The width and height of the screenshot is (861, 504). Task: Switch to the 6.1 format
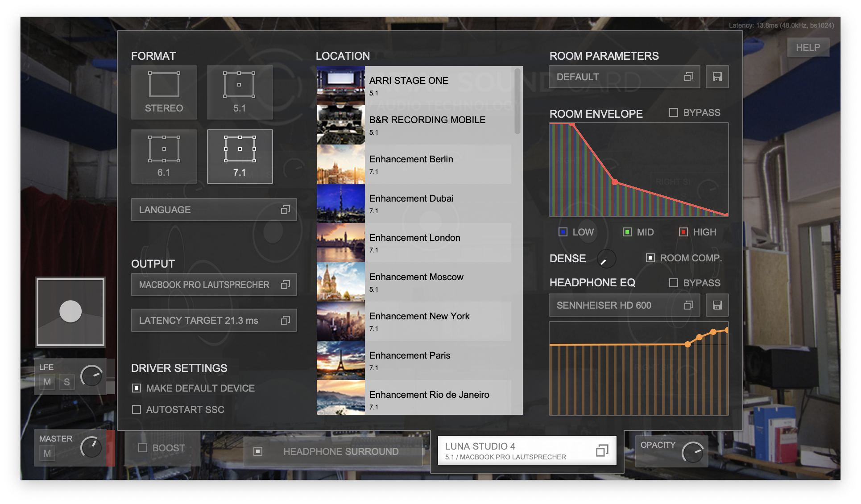[x=164, y=156]
